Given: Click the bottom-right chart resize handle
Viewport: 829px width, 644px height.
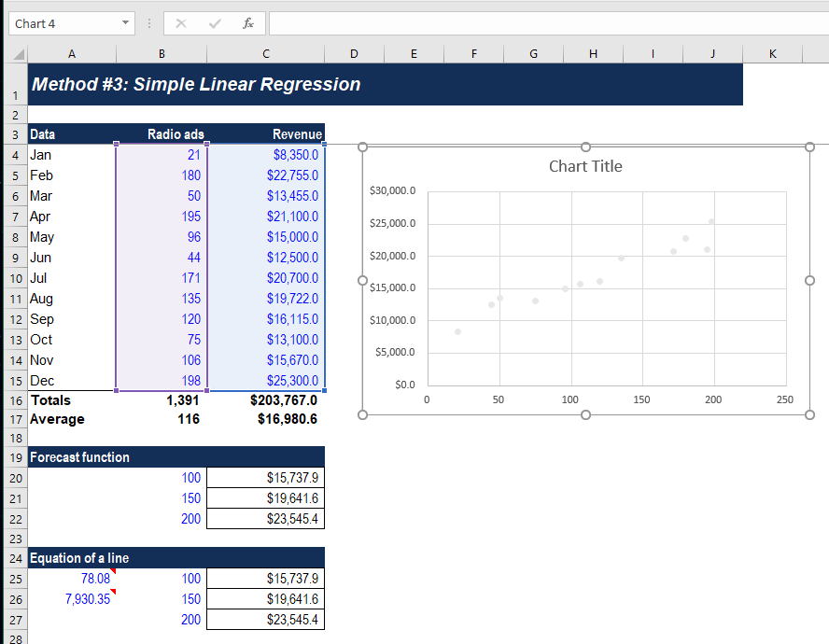Looking at the screenshot, I should [809, 415].
